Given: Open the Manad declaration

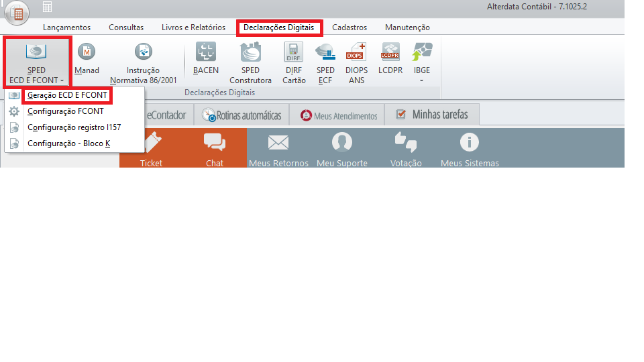Looking at the screenshot, I should pyautogui.click(x=87, y=60).
